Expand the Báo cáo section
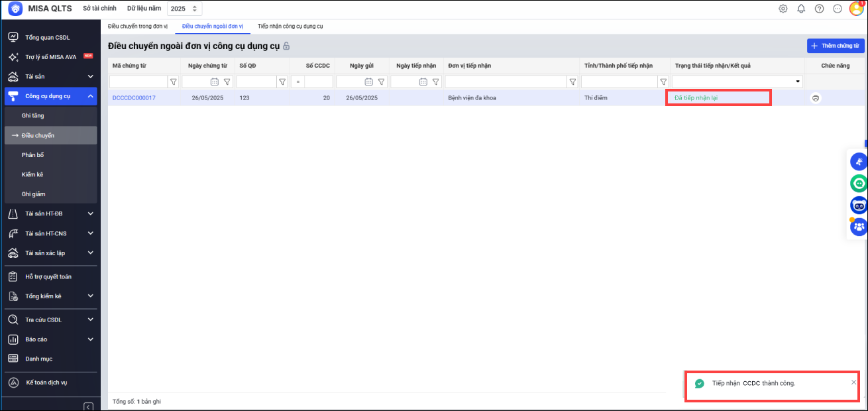 pyautogui.click(x=91, y=339)
